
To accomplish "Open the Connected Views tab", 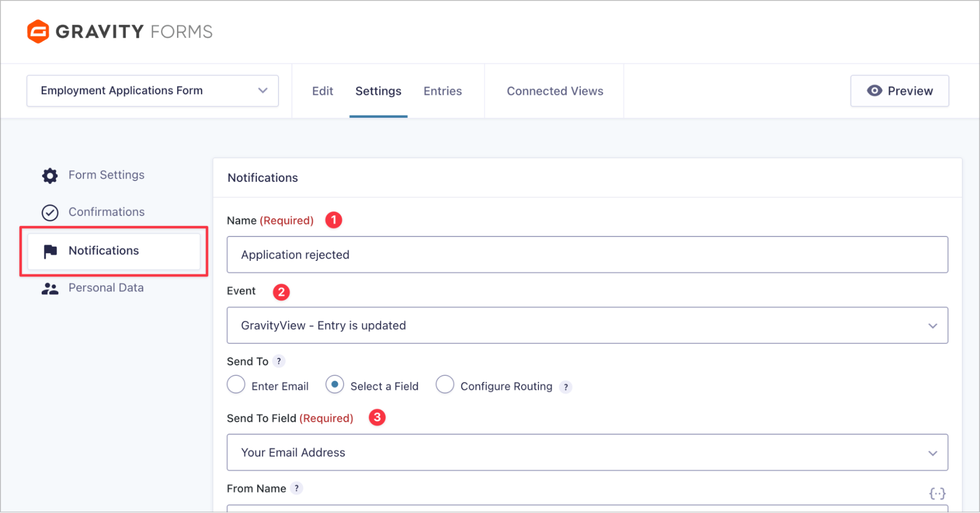I will point(555,91).
